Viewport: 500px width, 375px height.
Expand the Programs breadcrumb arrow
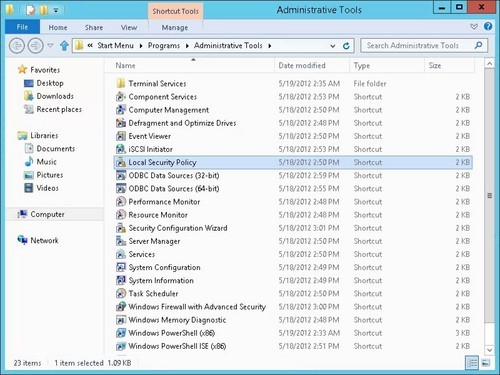click(187, 46)
